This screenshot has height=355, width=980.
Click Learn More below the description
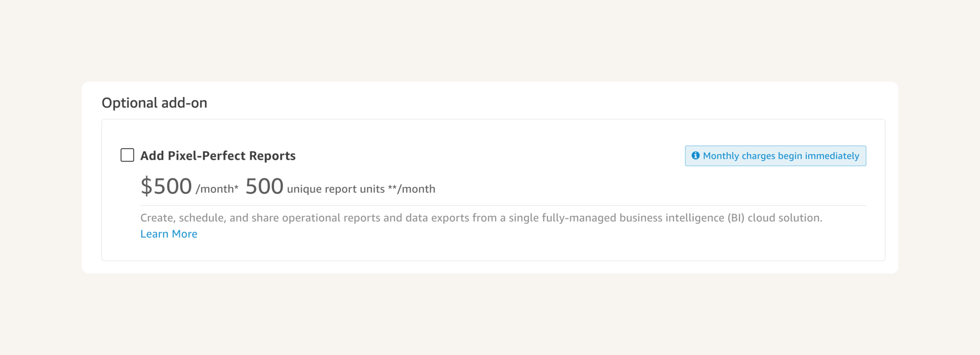(168, 233)
